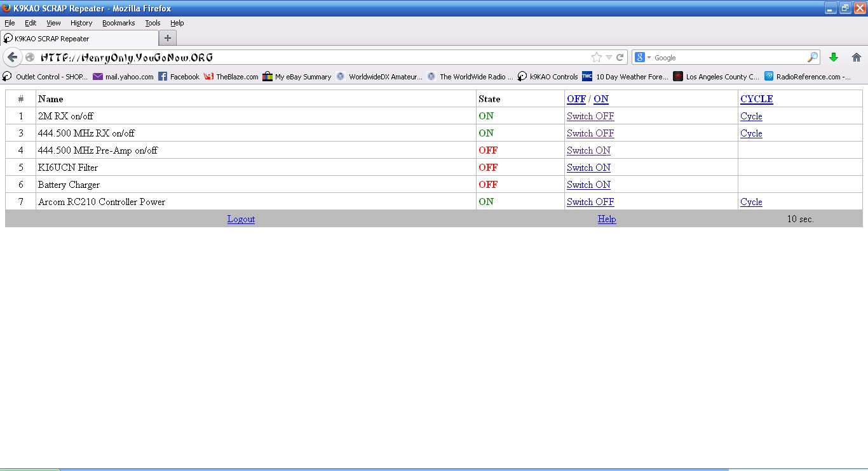Open the Downloads green arrow icon
This screenshot has height=471, width=868.
click(x=834, y=57)
